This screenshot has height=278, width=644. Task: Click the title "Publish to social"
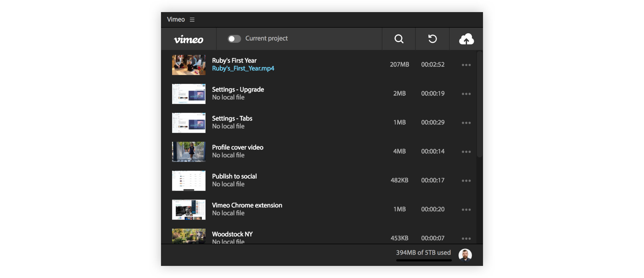tap(234, 176)
